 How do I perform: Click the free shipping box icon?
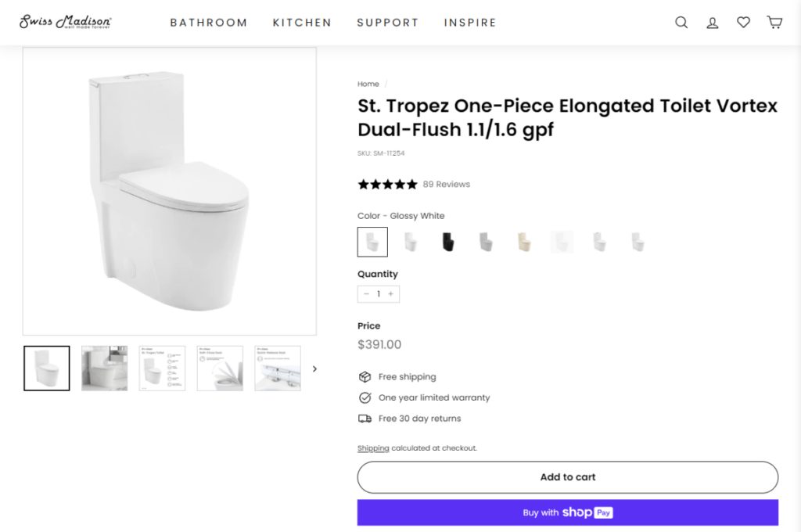click(x=365, y=376)
